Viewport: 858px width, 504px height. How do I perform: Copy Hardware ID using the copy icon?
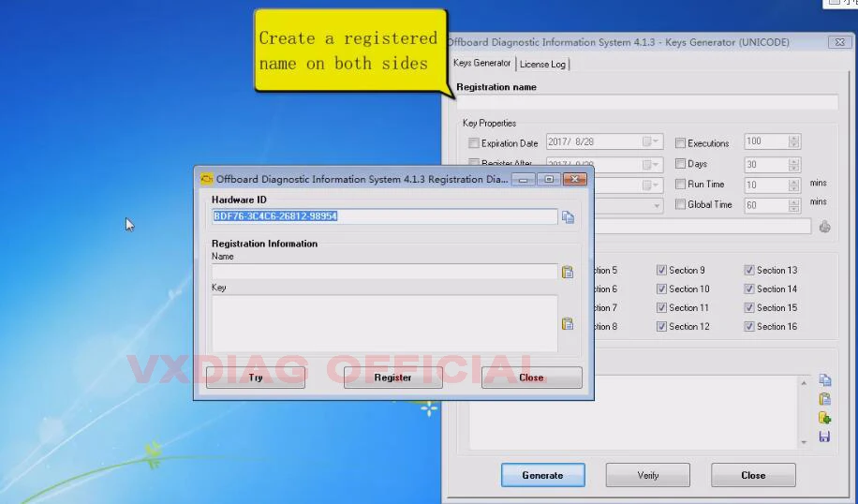pyautogui.click(x=568, y=217)
